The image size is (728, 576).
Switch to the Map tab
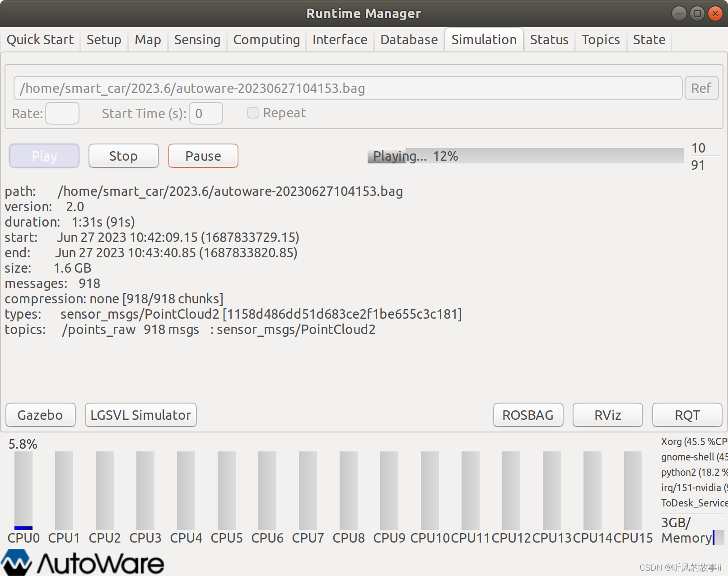[x=148, y=39]
